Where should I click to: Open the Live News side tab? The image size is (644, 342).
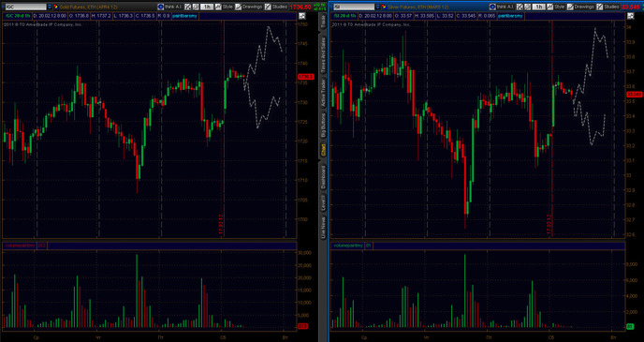[x=323, y=229]
